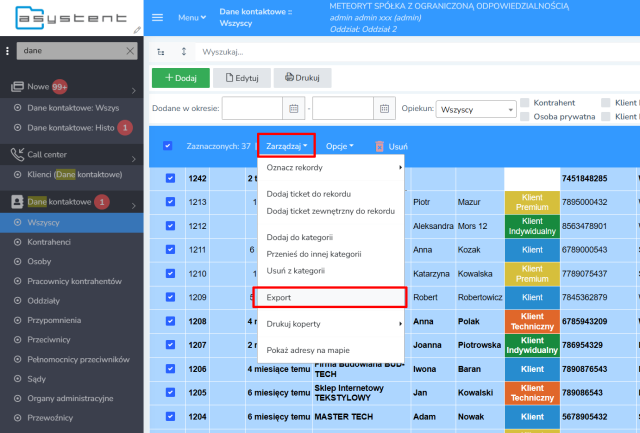640x433 pixels.
Task: Click Klient Techniczny tag in row 1208
Action: [532, 322]
